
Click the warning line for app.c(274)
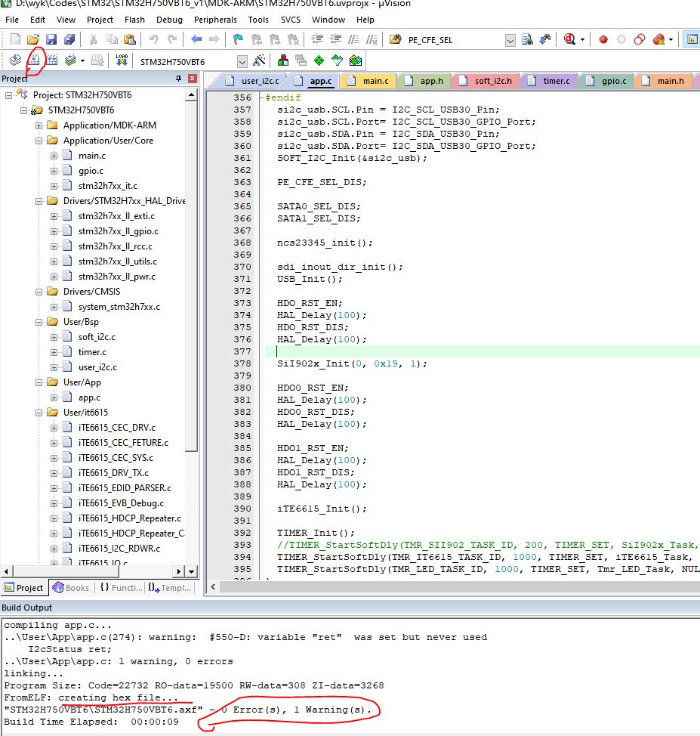(245, 638)
